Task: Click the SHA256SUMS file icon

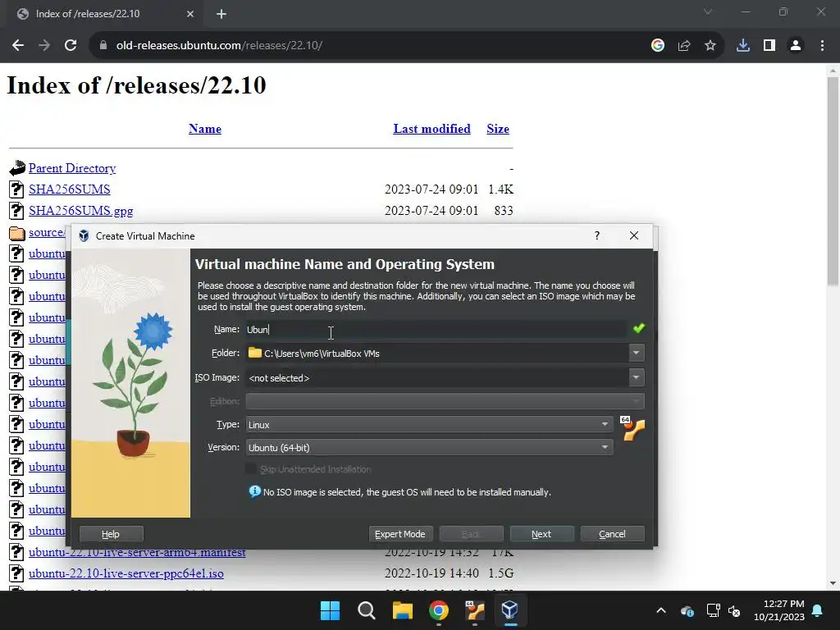Action: point(16,189)
